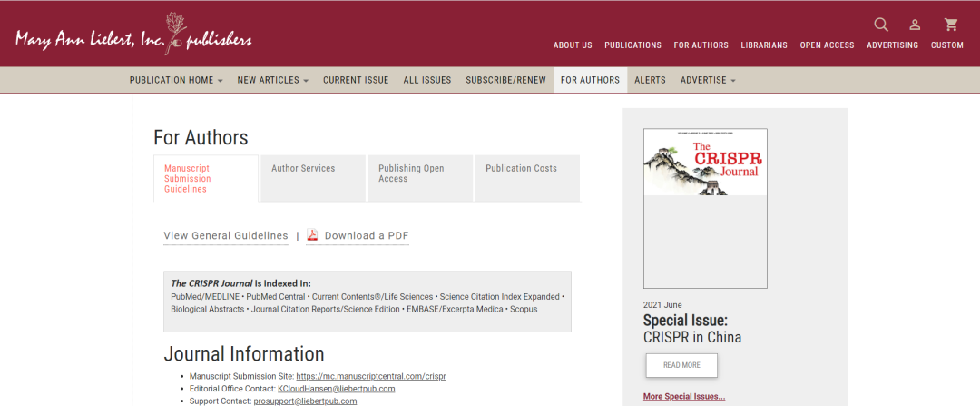The image size is (980, 406).
Task: Open the Advertising menu item
Action: (x=892, y=45)
